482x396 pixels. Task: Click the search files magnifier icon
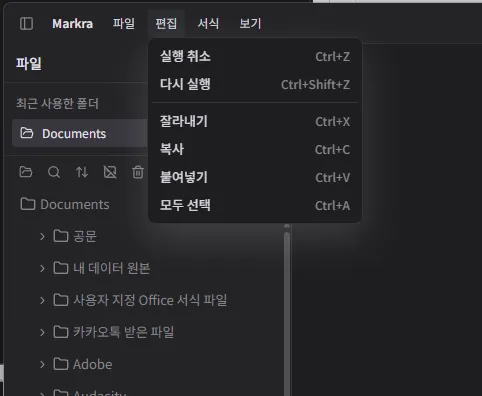tap(54, 172)
